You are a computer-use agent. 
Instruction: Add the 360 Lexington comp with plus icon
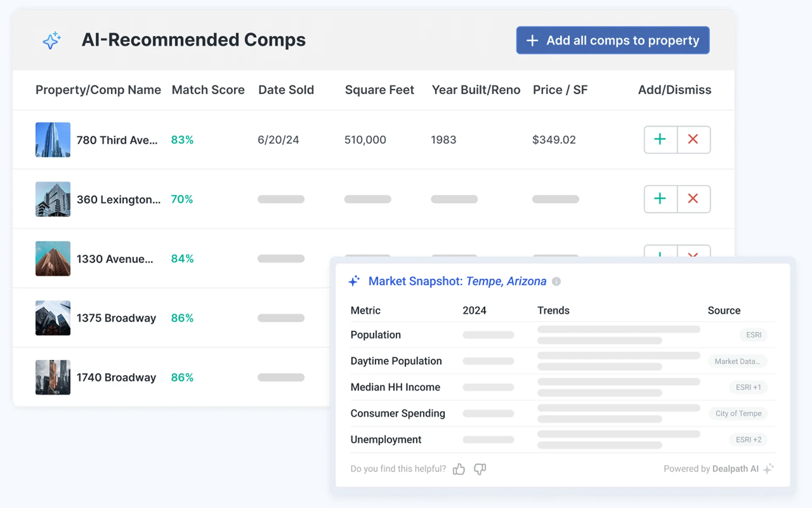coord(660,199)
